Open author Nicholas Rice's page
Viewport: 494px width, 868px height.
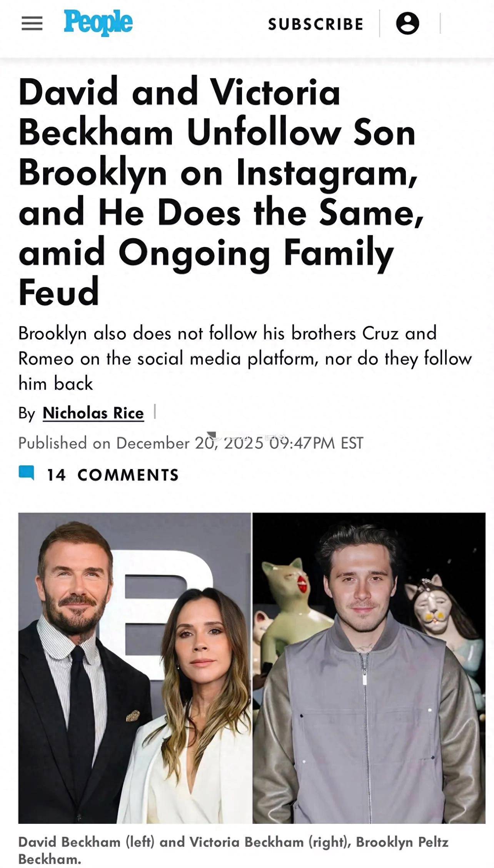point(93,413)
